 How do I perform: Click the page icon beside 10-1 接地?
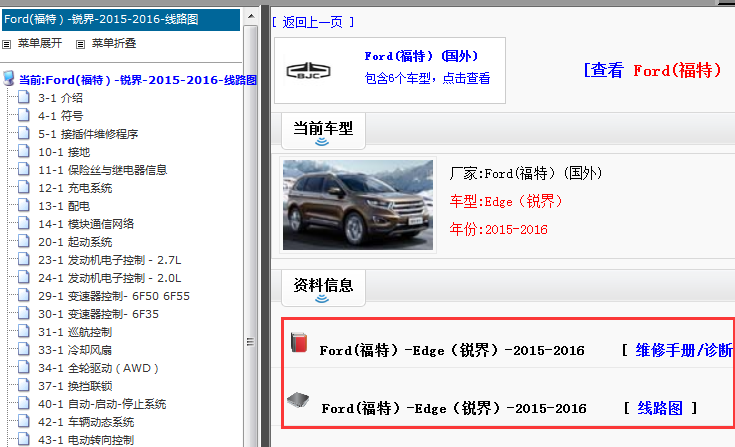tap(23, 151)
